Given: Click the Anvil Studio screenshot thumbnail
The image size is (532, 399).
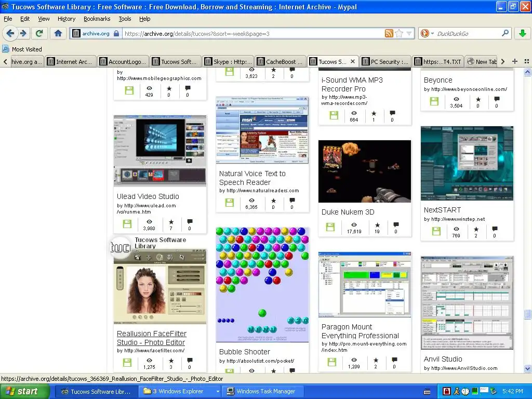Looking at the screenshot, I should point(467,303).
